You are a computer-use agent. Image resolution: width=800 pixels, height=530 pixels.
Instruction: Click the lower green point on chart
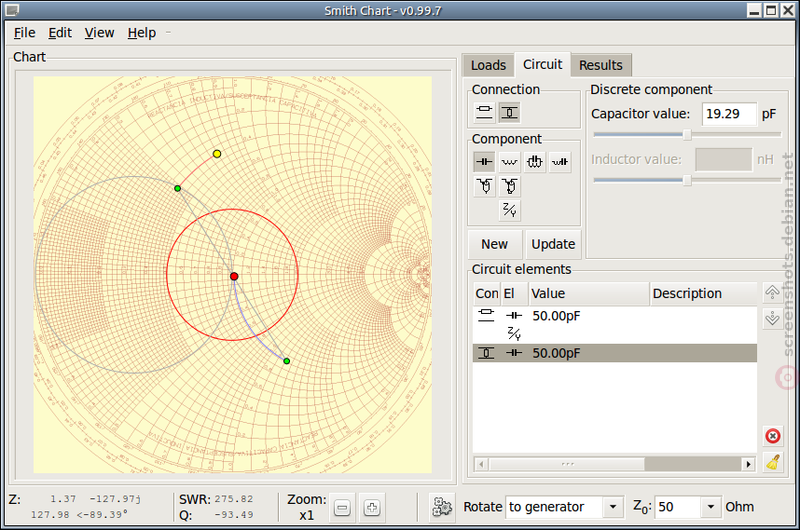point(287,361)
